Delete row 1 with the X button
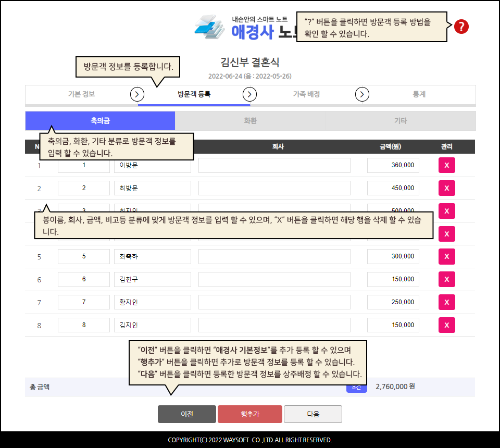This screenshot has width=500, height=448. pos(446,166)
